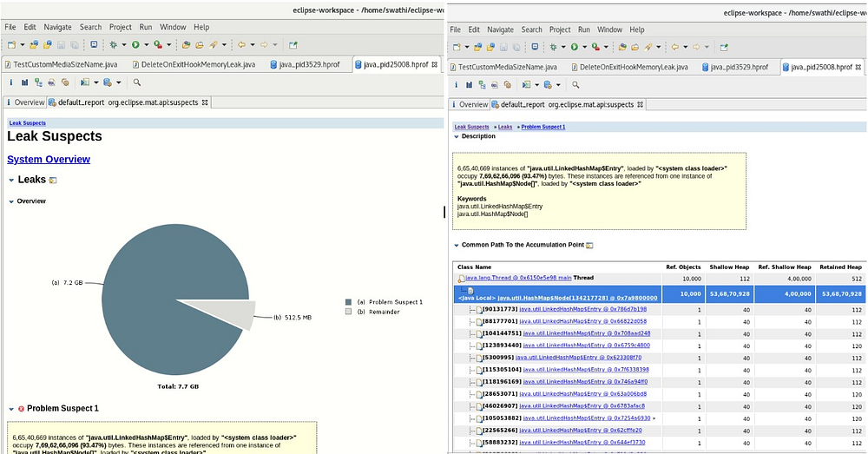Click Ref. Objects column header
Screen dimensions: 868x454
(x=683, y=266)
